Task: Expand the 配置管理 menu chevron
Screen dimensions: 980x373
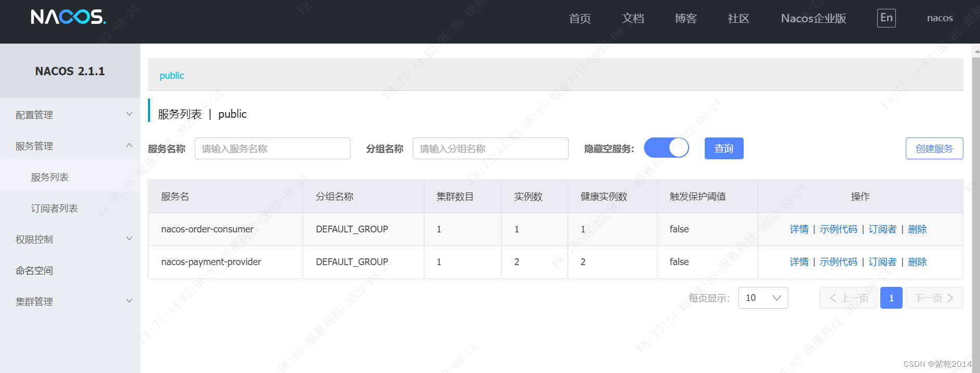Action: [x=129, y=114]
